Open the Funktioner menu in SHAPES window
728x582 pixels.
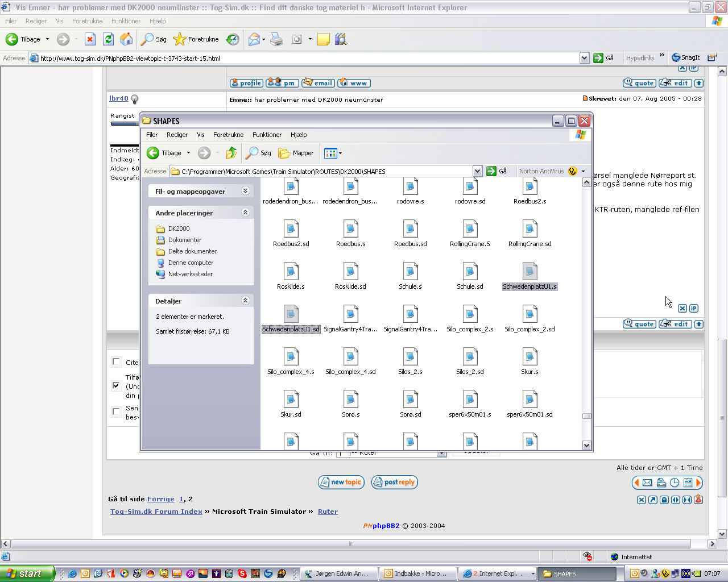(267, 135)
